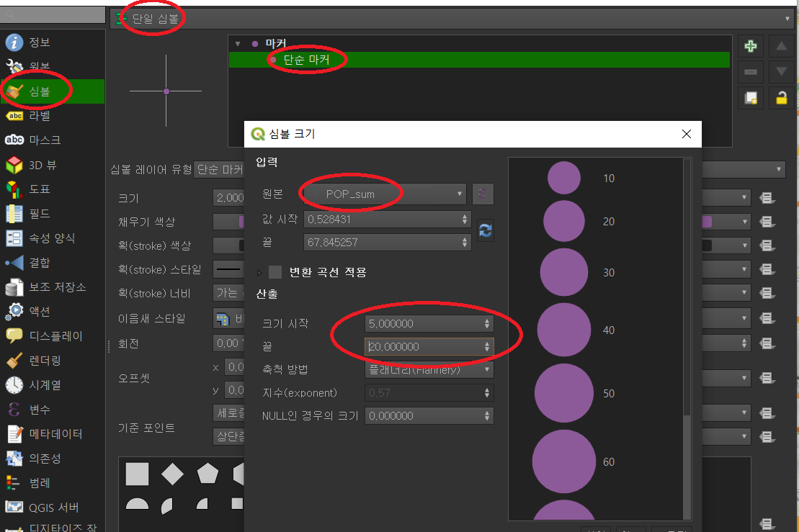The image size is (799, 532).
Task: Open the 축척 방법 Flannery dropdown
Action: pyautogui.click(x=429, y=369)
